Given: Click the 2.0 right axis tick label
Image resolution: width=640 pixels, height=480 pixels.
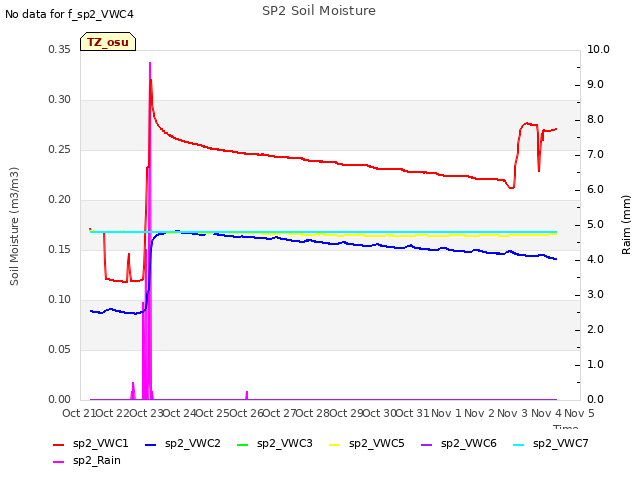Looking at the screenshot, I should coord(596,330).
